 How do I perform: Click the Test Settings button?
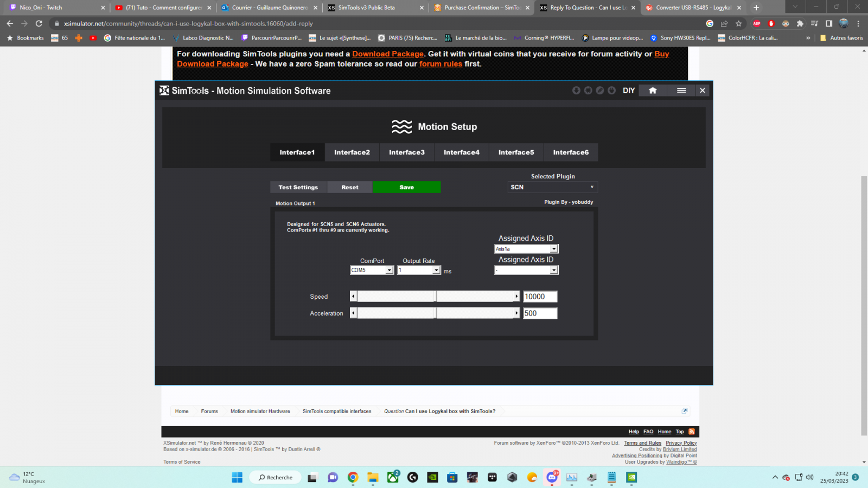pos(298,187)
